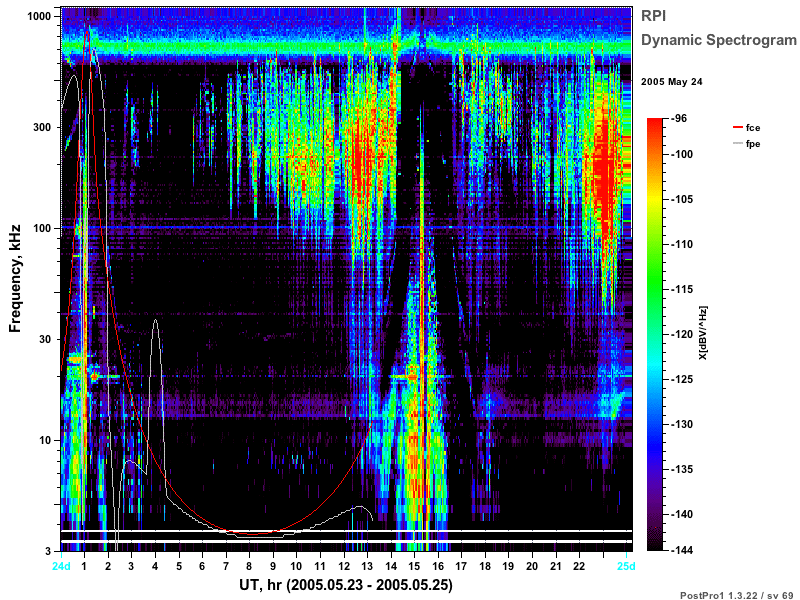Image resolution: width=800 pixels, height=600 pixels.
Task: Click the gray fpe legend marker
Action: click(737, 143)
